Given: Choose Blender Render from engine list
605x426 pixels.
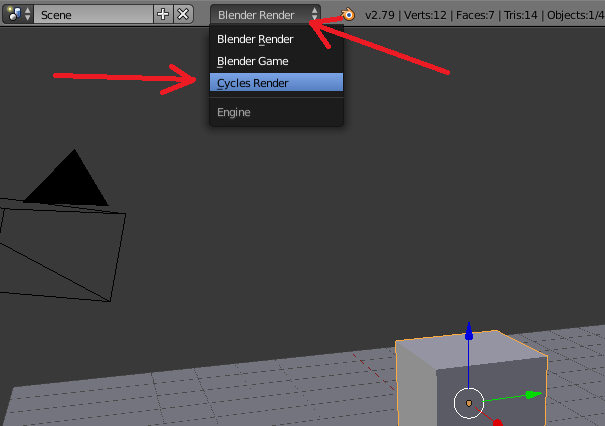Looking at the screenshot, I should click(276, 39).
